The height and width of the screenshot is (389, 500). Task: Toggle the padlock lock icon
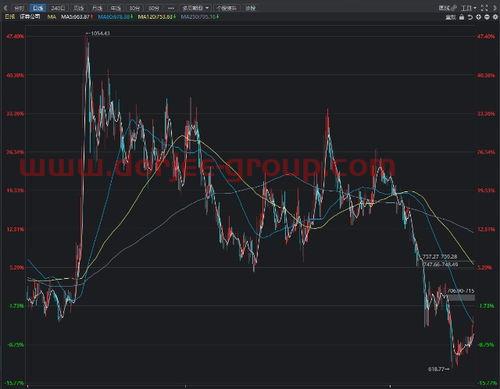coord(462,17)
